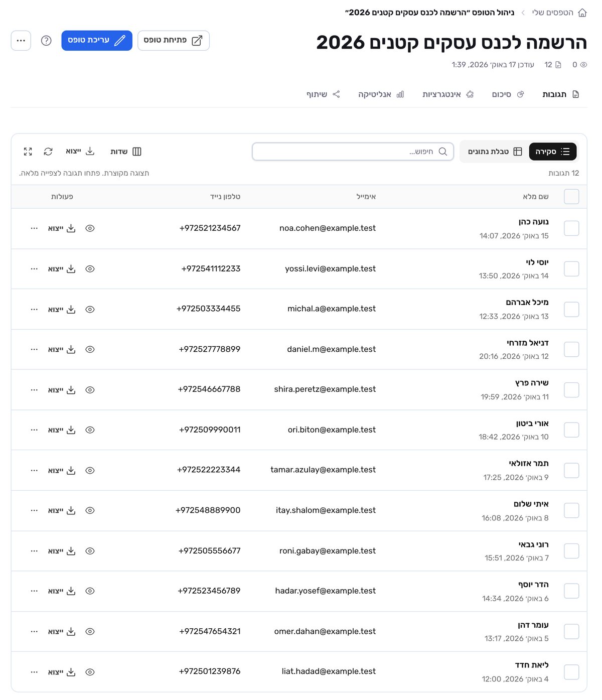
Task: View response of אורי ביטון (eye icon)
Action: (x=90, y=430)
